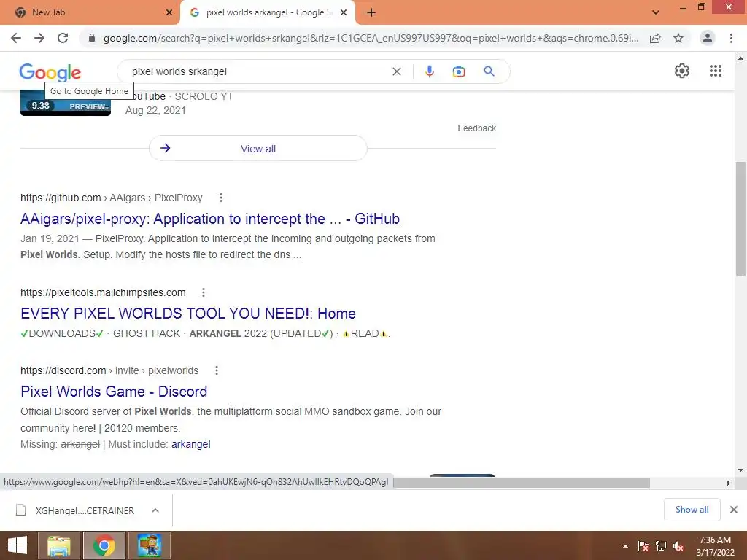This screenshot has height=560, width=747.
Task: Open AAigars/pixel-proxy GitHub result
Action: [209, 219]
